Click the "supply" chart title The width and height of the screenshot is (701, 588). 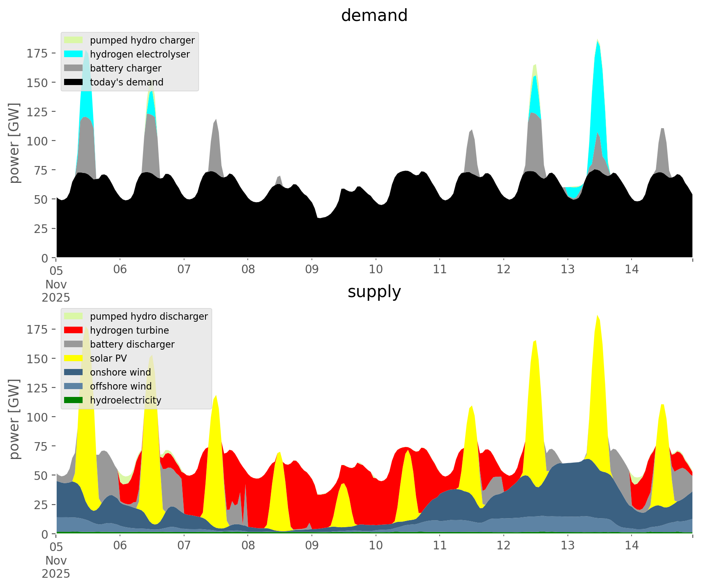click(374, 292)
